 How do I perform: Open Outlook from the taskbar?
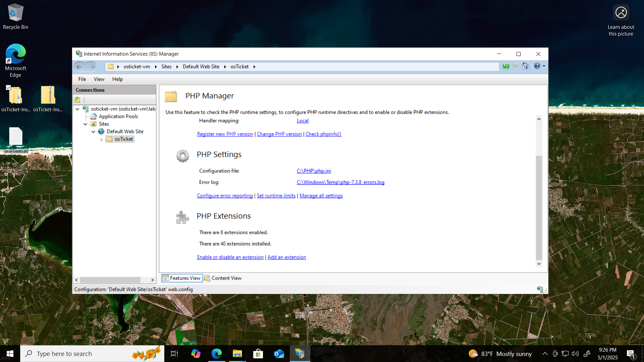pyautogui.click(x=279, y=354)
